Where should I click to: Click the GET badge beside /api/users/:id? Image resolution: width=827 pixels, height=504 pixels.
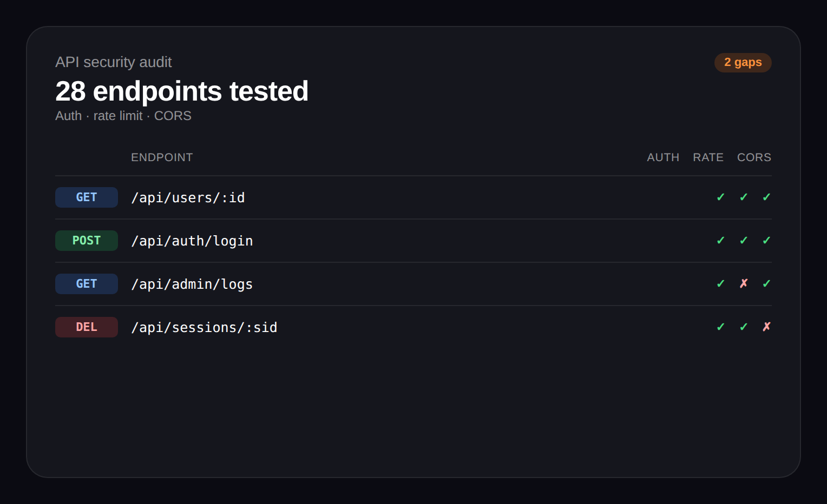[x=87, y=197]
